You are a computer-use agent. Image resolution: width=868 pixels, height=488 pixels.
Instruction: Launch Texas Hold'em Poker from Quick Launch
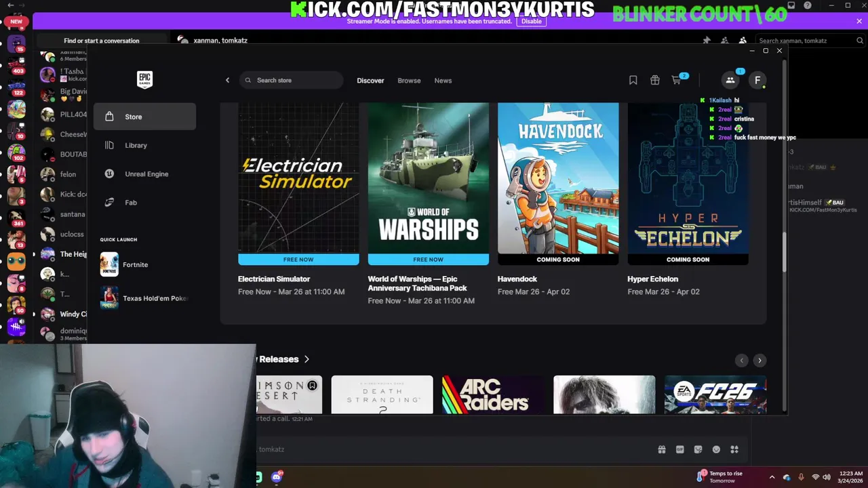pyautogui.click(x=144, y=298)
